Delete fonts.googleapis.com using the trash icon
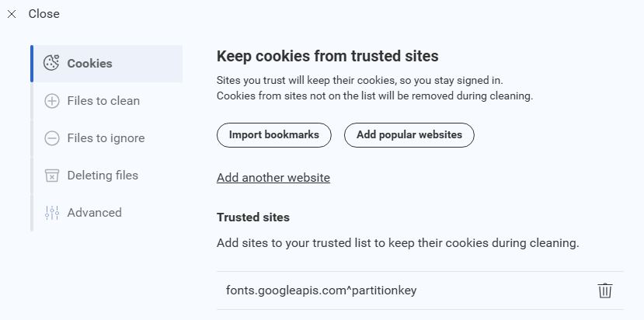The image size is (644, 320). (x=605, y=290)
